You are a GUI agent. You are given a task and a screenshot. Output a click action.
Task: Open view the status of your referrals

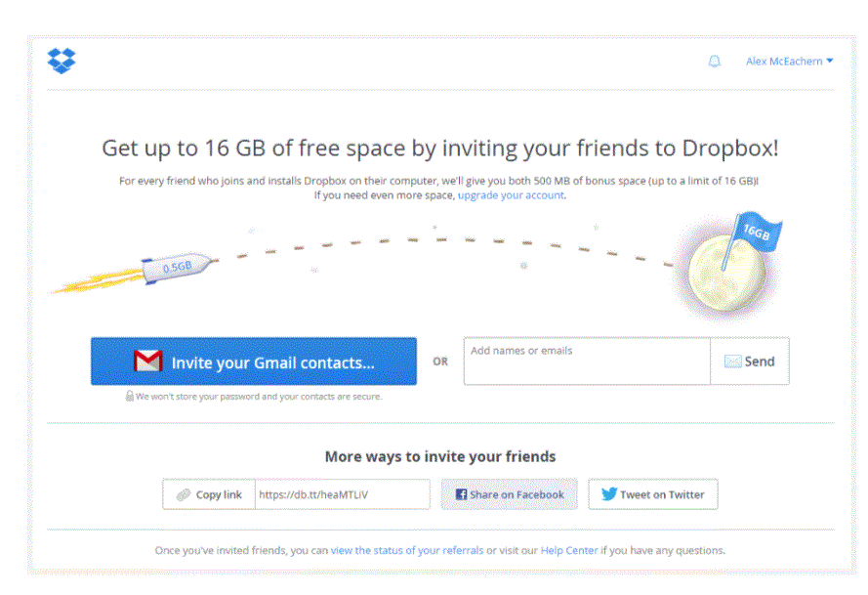[407, 550]
